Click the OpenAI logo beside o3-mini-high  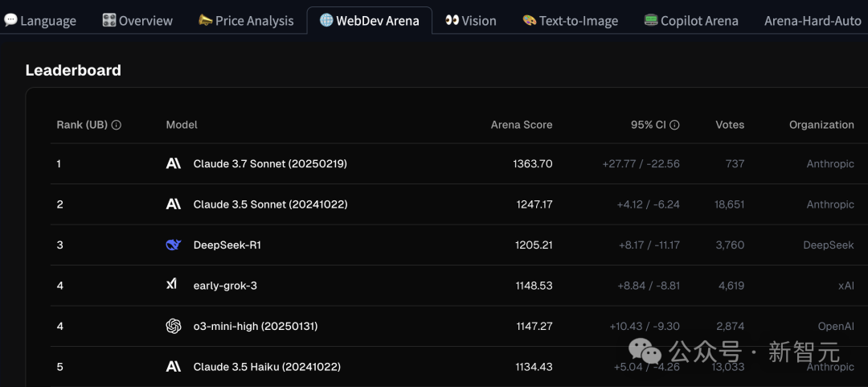point(174,326)
